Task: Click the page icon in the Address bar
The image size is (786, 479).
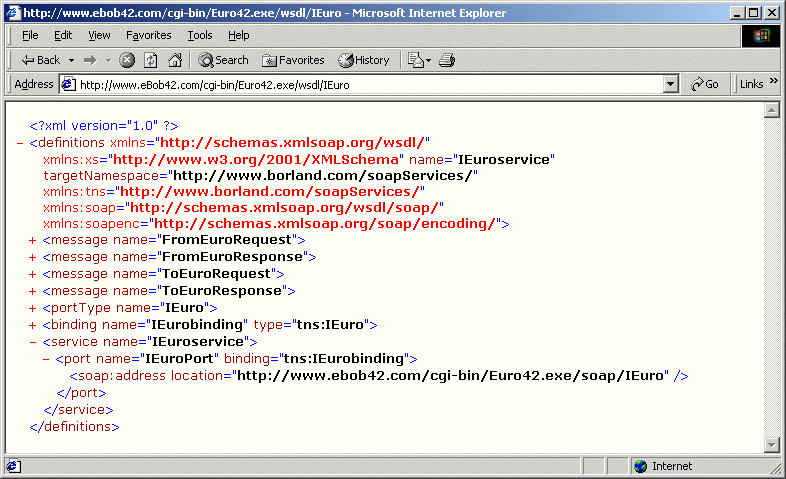Action: [68, 84]
